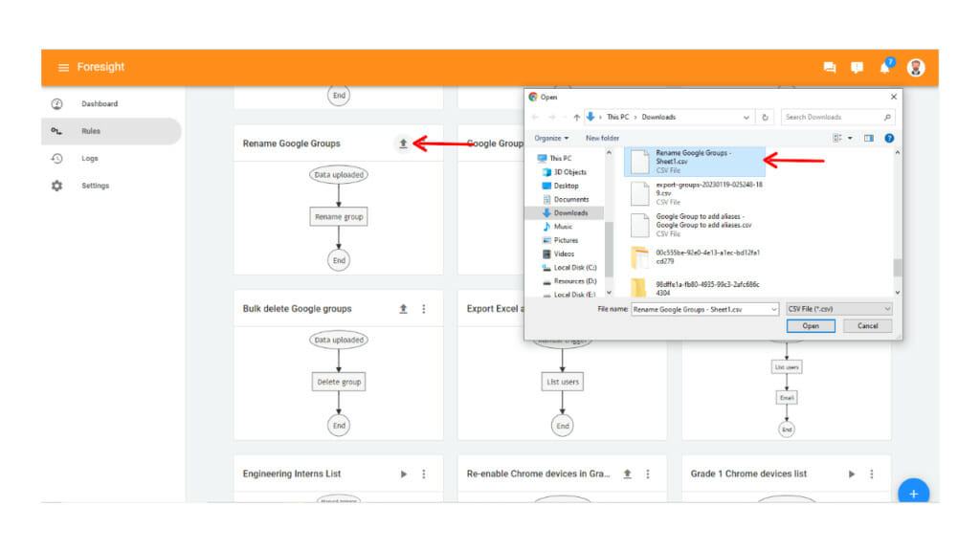Open the chat icon in the Foresight bar
Image resolution: width=980 pixels, height=551 pixels.
point(829,67)
